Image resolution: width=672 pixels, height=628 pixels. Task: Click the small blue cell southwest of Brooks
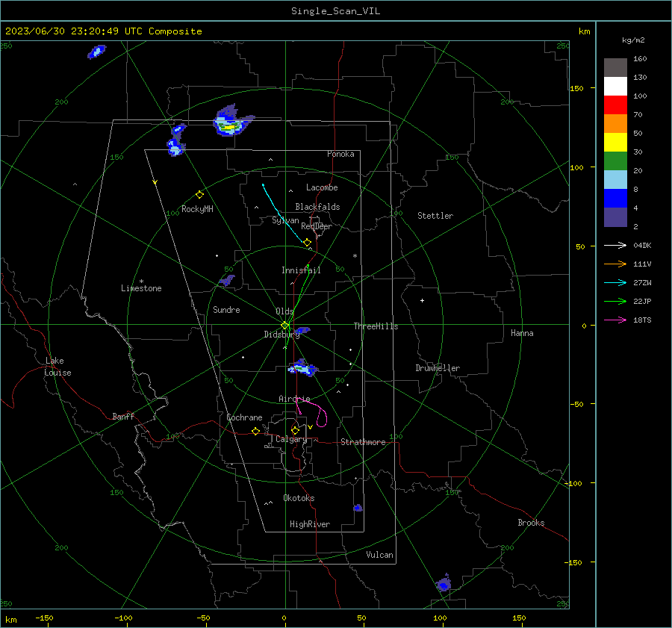tap(444, 583)
